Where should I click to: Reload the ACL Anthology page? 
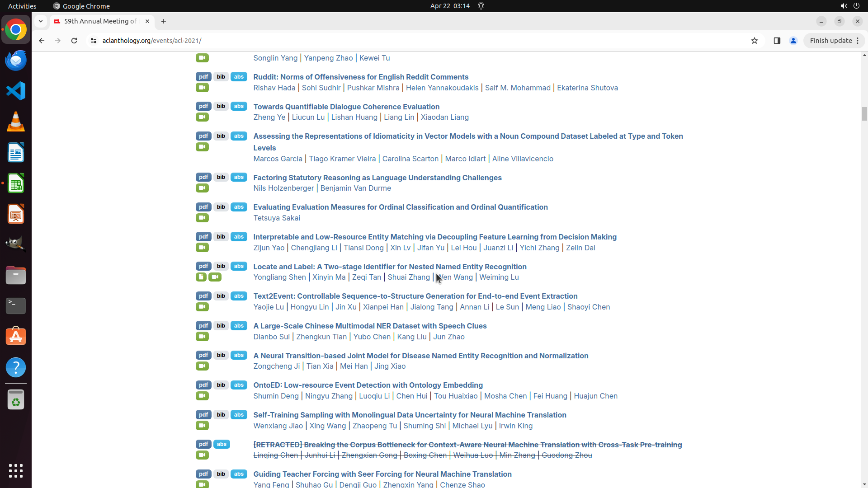pos(74,41)
